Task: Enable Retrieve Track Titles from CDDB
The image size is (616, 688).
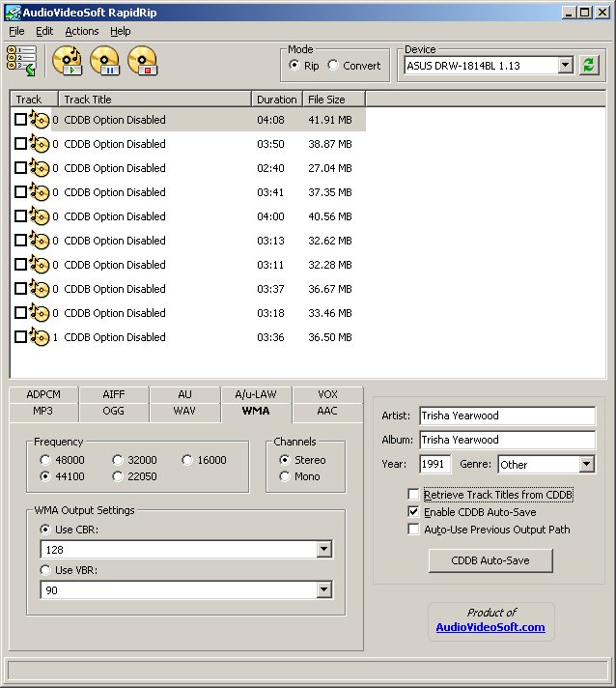Action: click(x=414, y=495)
